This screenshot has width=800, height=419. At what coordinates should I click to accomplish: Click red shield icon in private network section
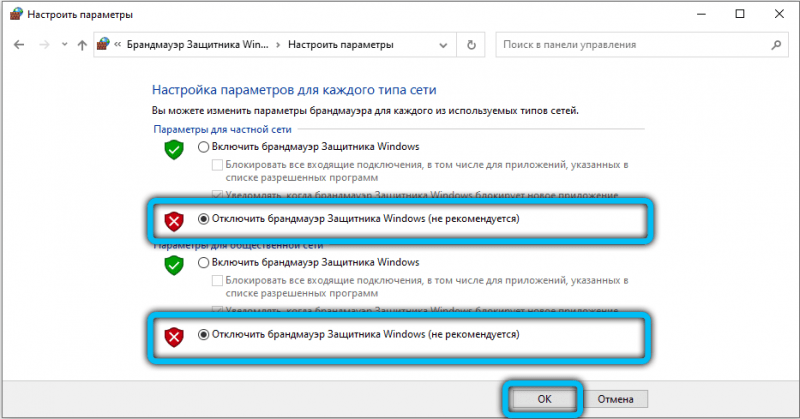click(x=174, y=221)
